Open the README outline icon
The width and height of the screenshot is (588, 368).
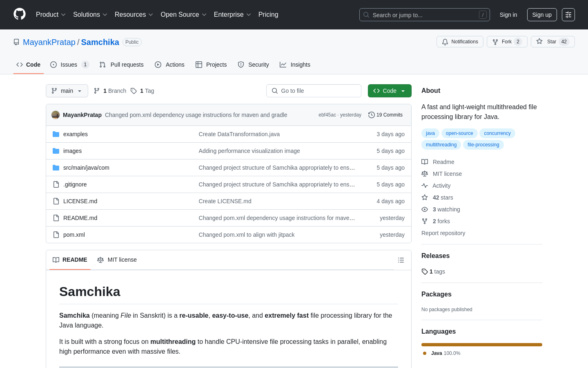click(x=401, y=260)
